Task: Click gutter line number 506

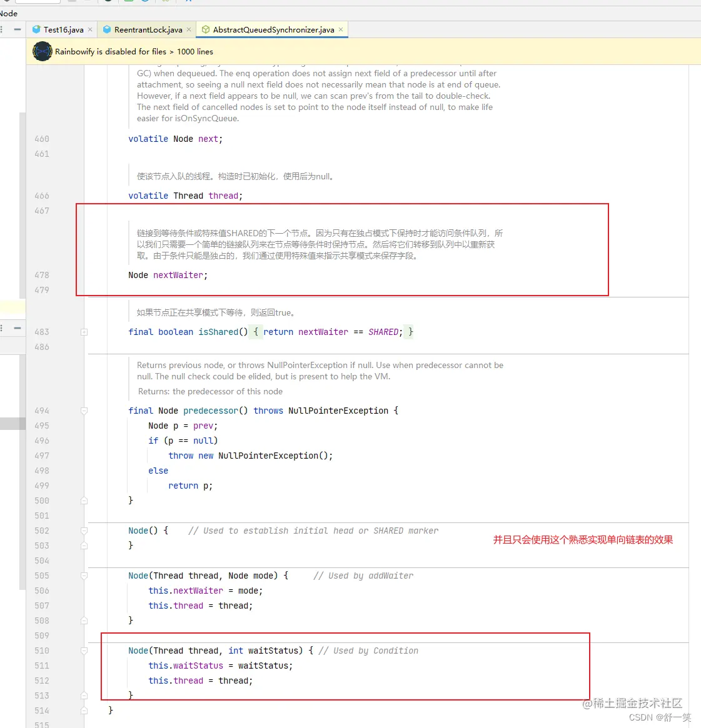Action: 42,591
